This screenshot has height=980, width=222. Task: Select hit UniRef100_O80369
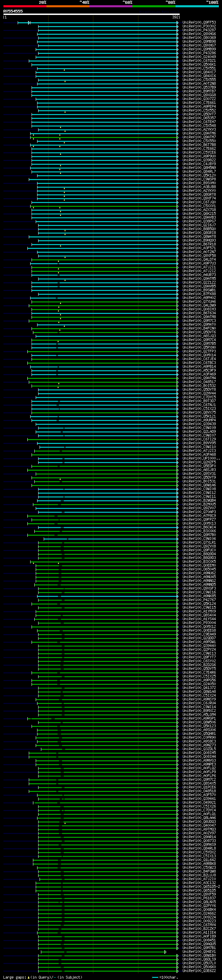click(x=199, y=38)
